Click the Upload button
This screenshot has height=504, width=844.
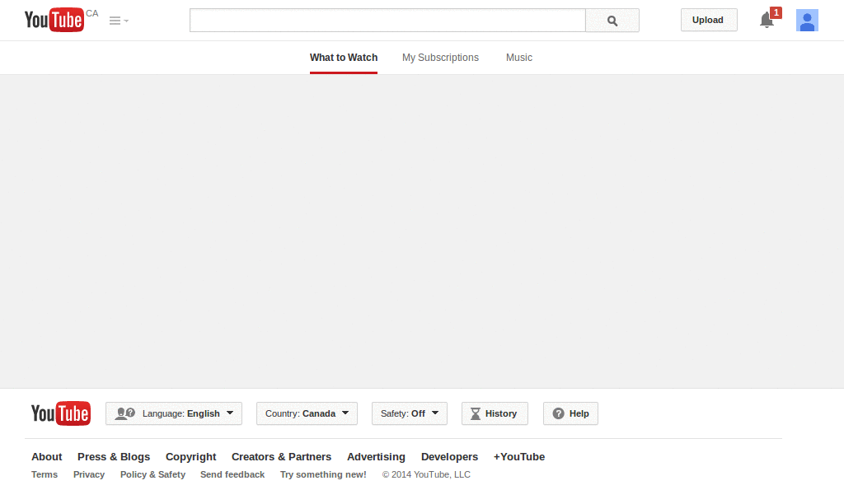pyautogui.click(x=708, y=20)
